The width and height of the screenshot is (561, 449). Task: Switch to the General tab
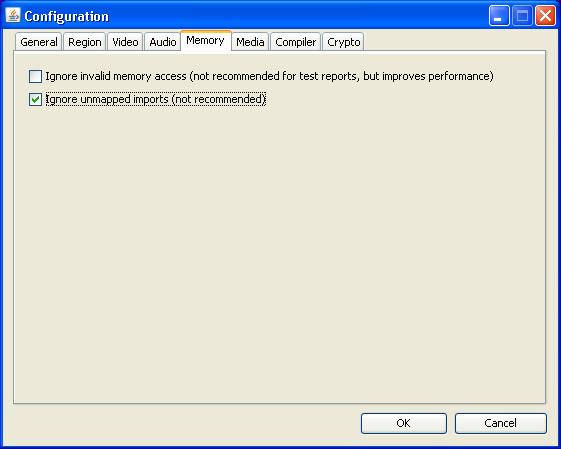click(39, 42)
